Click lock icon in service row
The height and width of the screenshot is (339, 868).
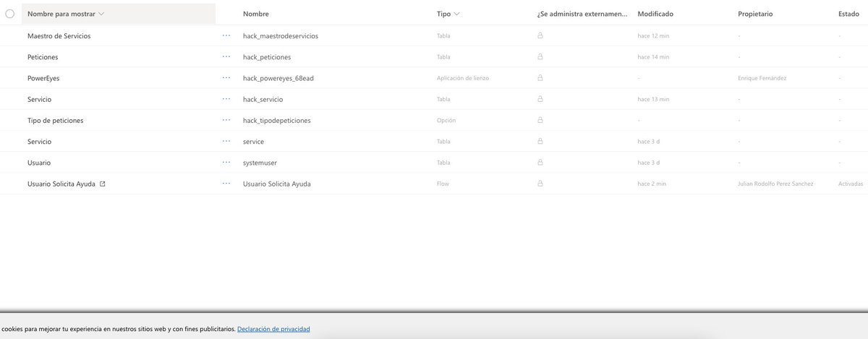[x=540, y=142]
